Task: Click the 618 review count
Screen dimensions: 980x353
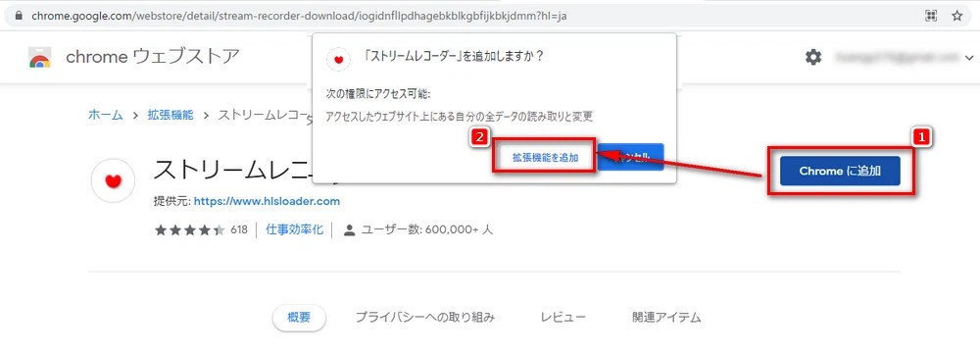Action: pyautogui.click(x=239, y=229)
